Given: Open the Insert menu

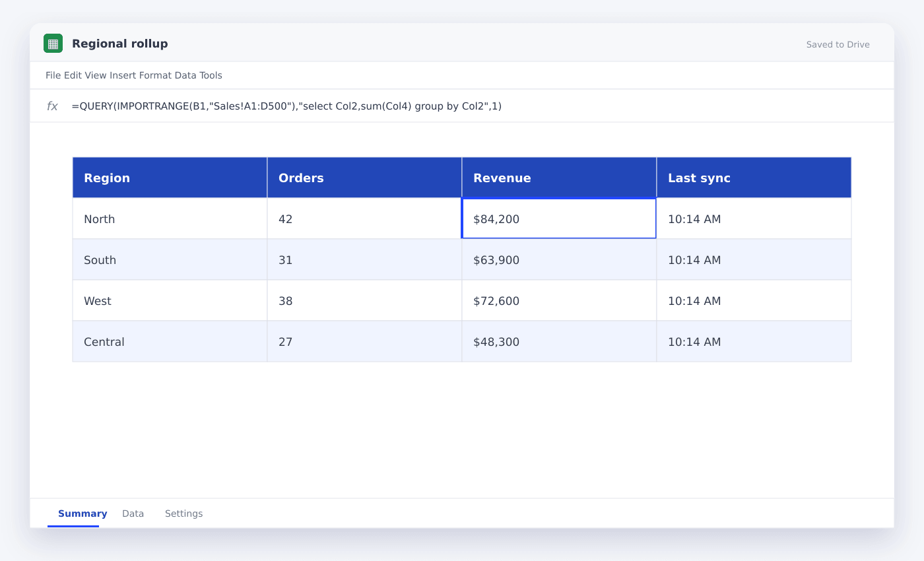Looking at the screenshot, I should click(123, 75).
